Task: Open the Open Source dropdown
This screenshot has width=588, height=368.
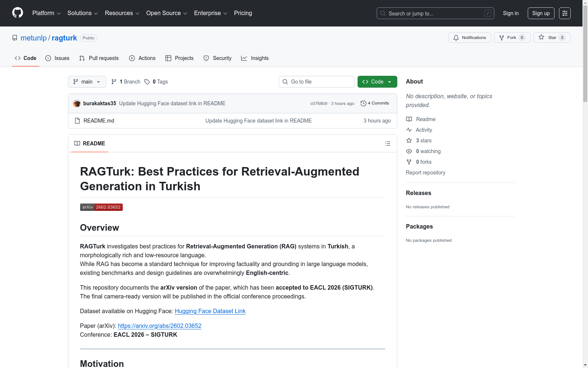Action: [x=167, y=13]
